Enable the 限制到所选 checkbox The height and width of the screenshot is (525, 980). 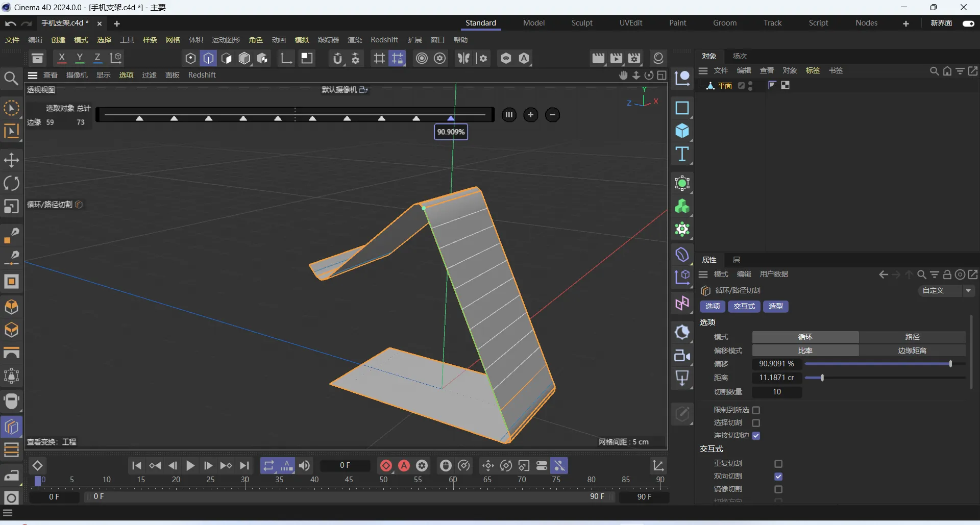(756, 410)
